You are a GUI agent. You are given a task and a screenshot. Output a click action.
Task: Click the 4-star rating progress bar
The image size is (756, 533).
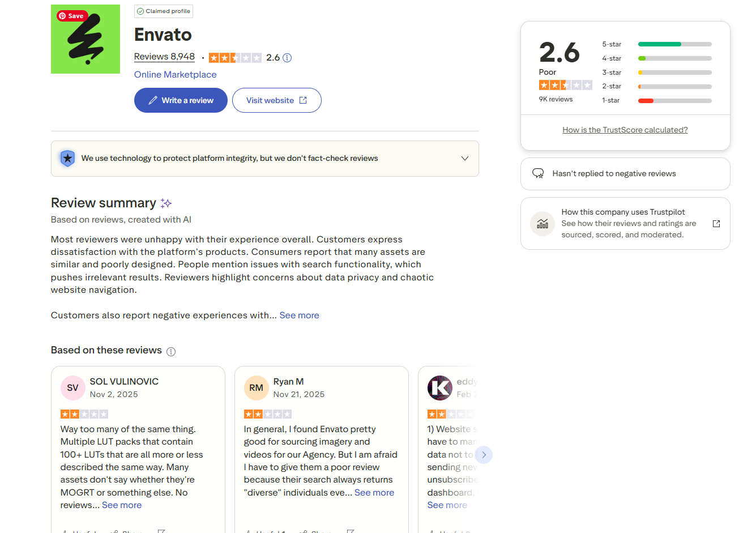click(674, 58)
